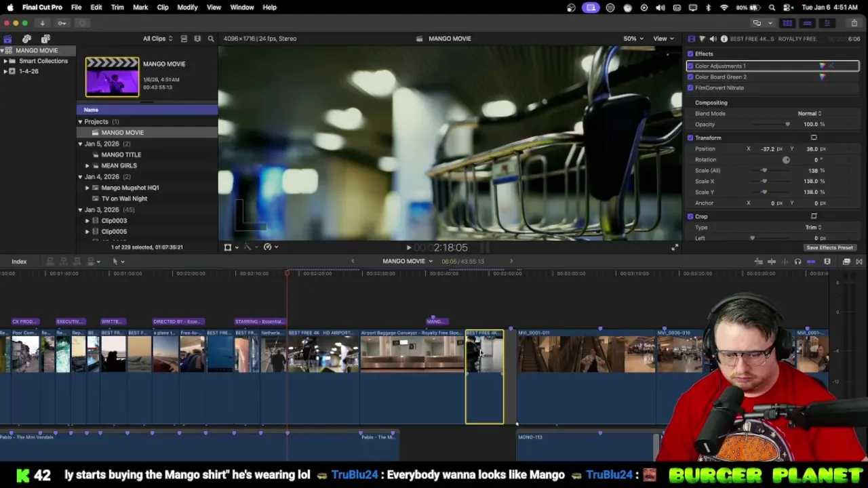Open the MANGO MOVIE timeline title dropdown

407,262
